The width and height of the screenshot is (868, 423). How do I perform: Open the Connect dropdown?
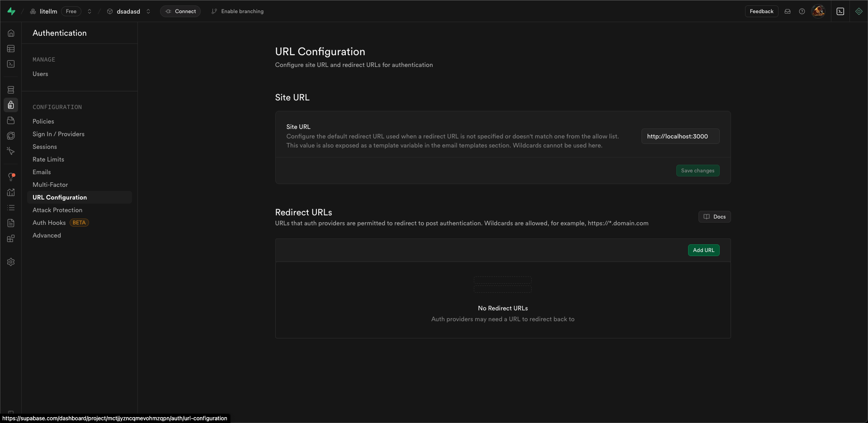point(180,11)
